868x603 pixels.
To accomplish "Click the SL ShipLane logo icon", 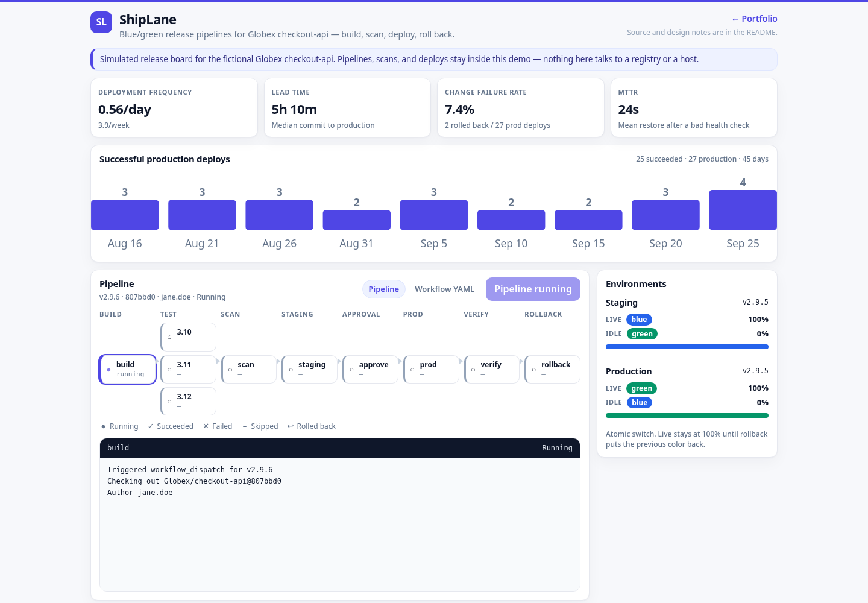I will tap(101, 22).
